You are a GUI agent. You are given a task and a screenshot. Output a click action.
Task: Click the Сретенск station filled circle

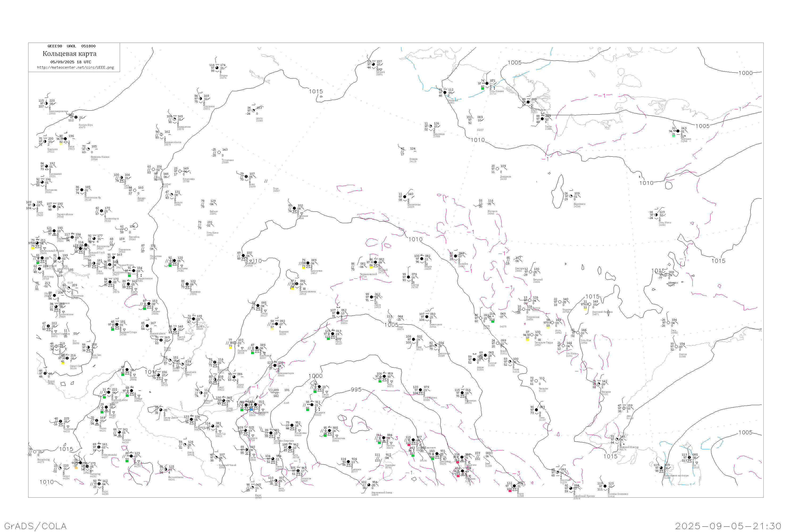click(348, 462)
